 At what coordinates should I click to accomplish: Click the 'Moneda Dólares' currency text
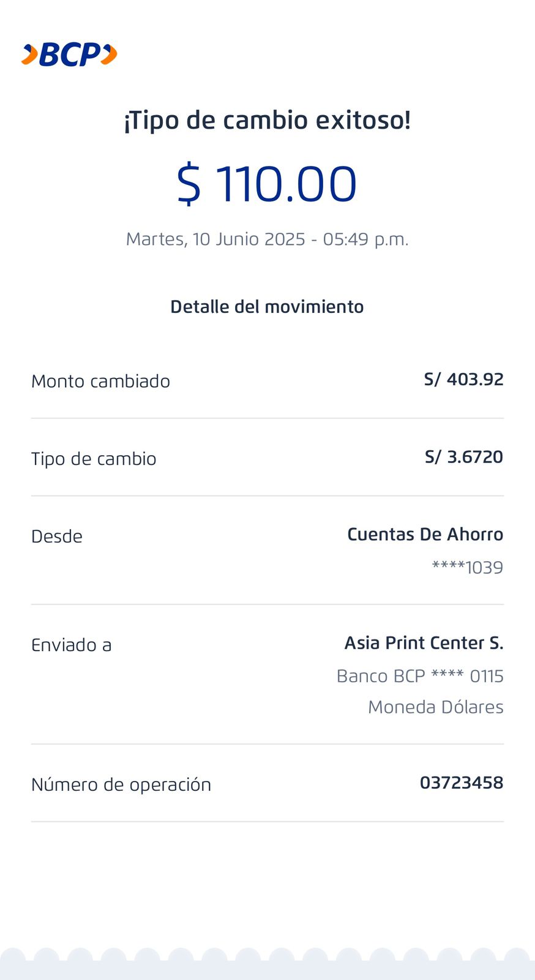[435, 707]
